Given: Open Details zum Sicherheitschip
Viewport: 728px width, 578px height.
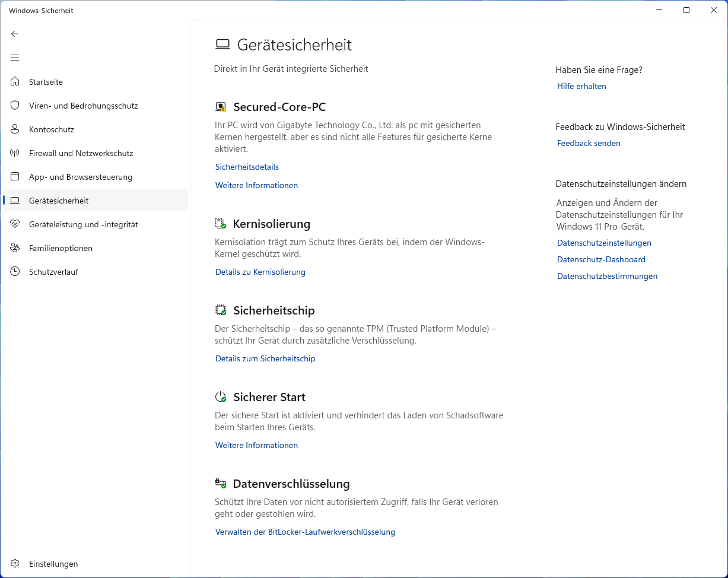Looking at the screenshot, I should [x=265, y=358].
